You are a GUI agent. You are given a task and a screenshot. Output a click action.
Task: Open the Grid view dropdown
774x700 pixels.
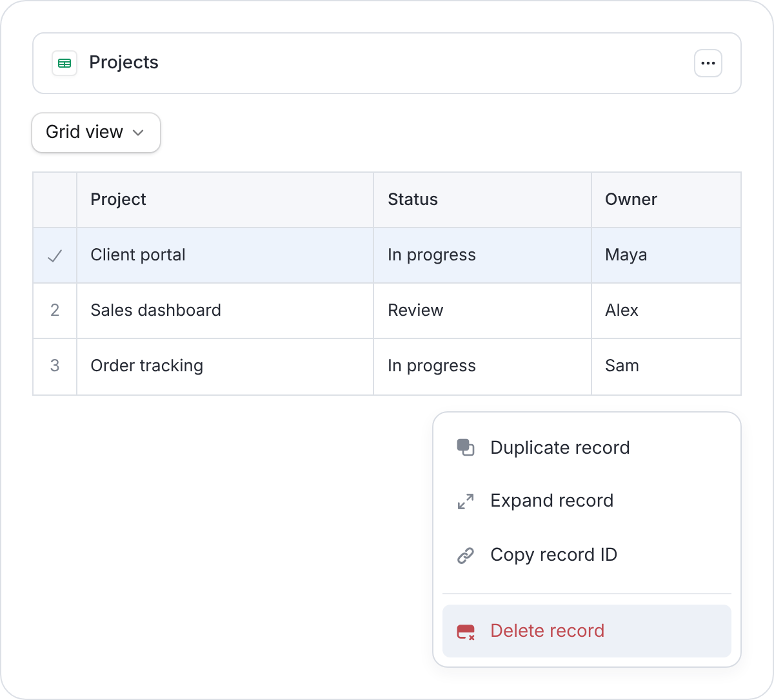coord(96,133)
